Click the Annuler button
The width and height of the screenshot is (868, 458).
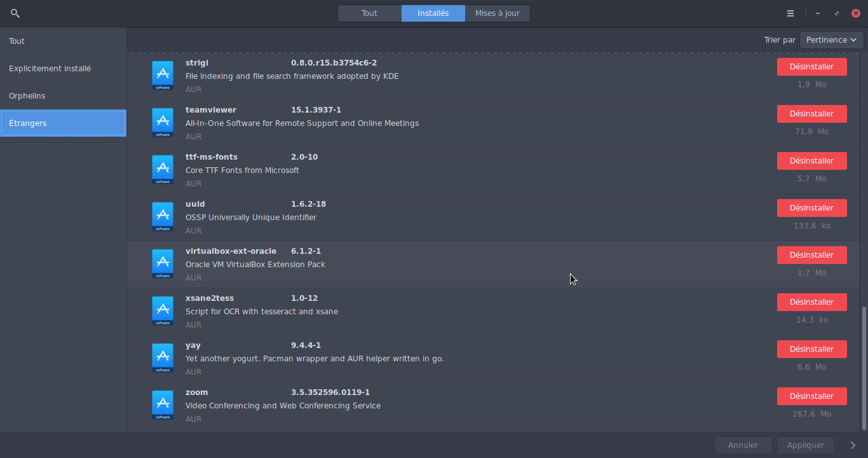click(x=743, y=445)
